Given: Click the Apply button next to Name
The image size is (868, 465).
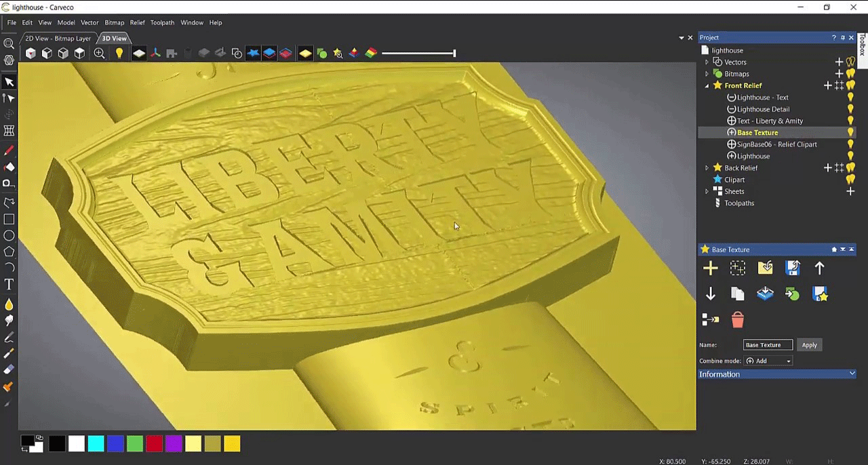Looking at the screenshot, I should [809, 345].
